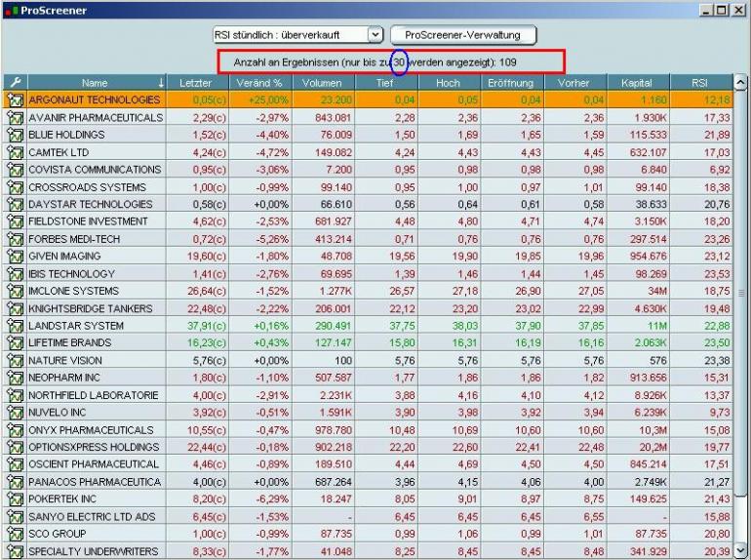This screenshot has height=560, width=751.
Task: Click chart icon beside GIVEN IMAGING
Action: (14, 257)
